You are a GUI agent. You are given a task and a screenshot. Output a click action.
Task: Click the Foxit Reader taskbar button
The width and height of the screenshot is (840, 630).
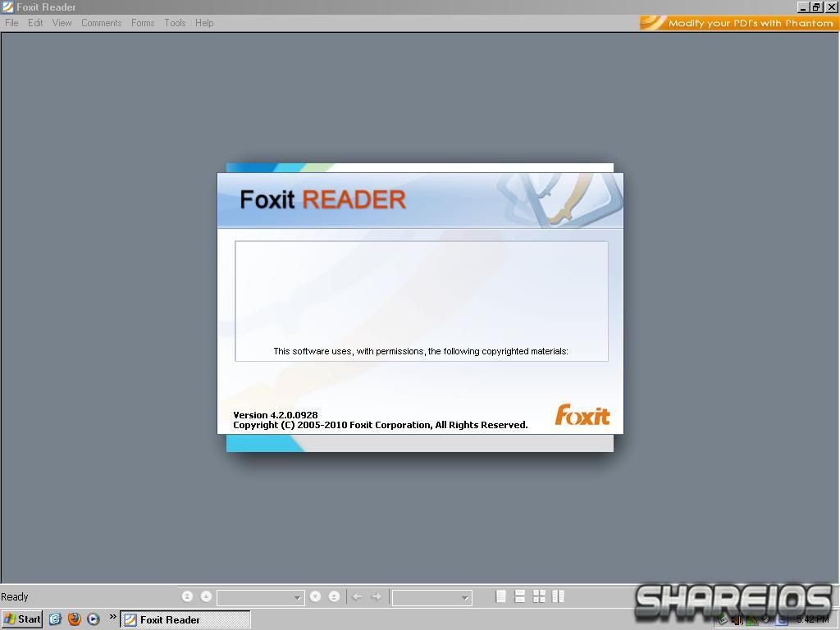pyautogui.click(x=185, y=619)
